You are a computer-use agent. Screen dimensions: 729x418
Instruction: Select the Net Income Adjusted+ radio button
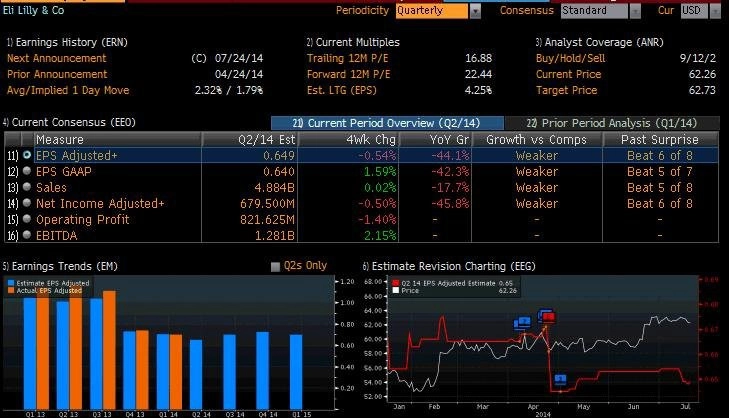[x=27, y=203]
